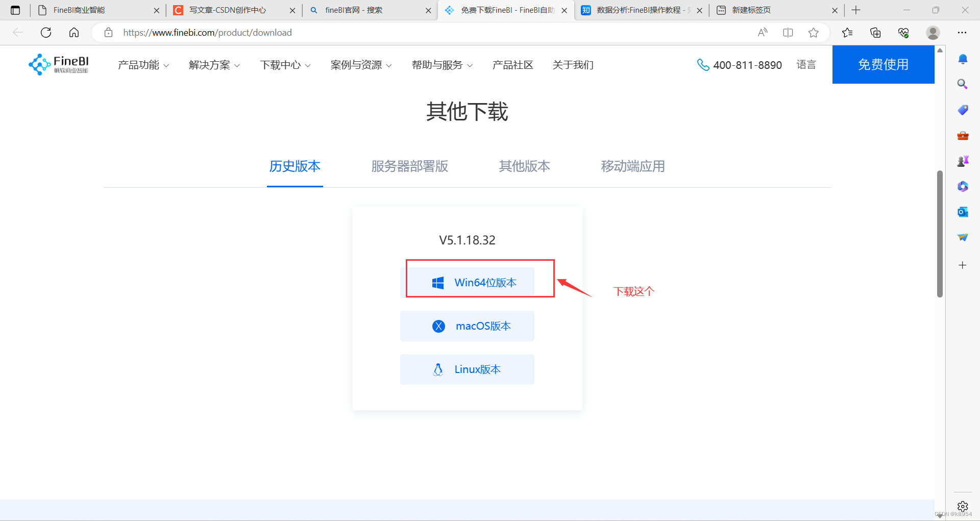Open Shopping tag icon in Edge sidebar
Viewport: 980px width, 521px height.
tap(963, 110)
